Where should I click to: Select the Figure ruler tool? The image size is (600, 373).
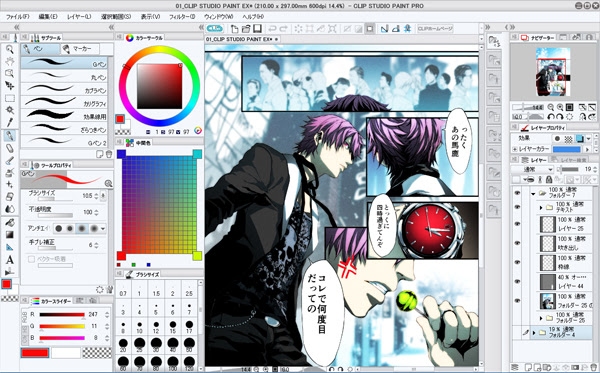click(10, 247)
